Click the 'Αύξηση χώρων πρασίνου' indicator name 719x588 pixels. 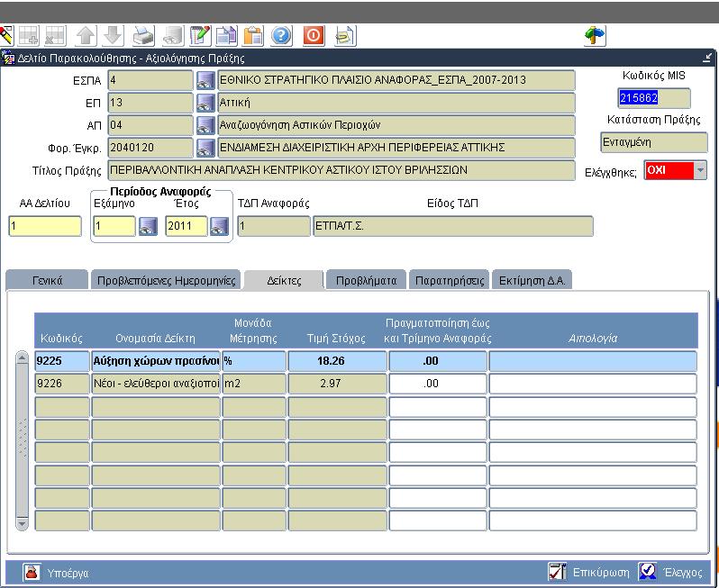click(156, 361)
